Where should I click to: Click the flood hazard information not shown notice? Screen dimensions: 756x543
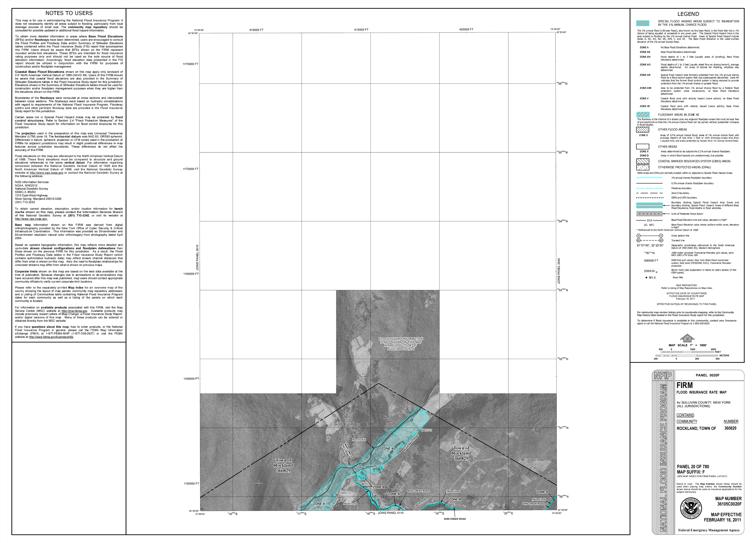click(401, 344)
